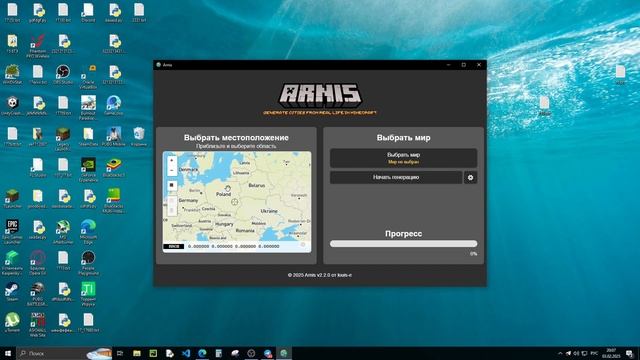Select the PUBG BATTLEGROUNDS desktop shortcut
The image size is (640, 360).
pyautogui.click(x=38, y=294)
